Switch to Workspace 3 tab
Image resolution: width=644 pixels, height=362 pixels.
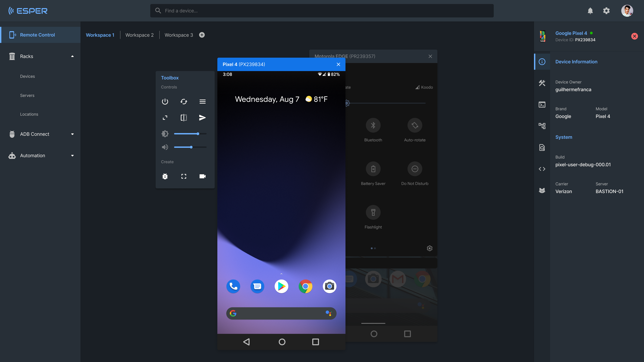[179, 35]
